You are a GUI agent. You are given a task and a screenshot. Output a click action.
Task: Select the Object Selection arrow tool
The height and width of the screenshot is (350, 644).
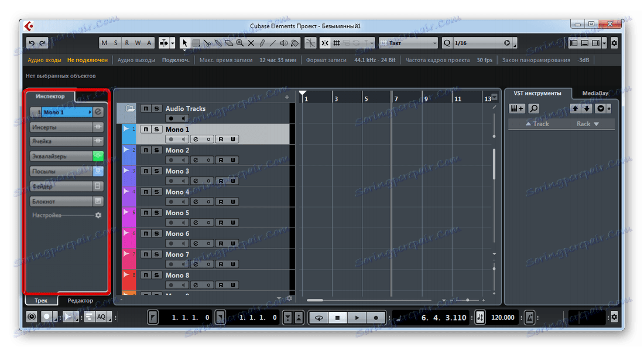(x=184, y=43)
